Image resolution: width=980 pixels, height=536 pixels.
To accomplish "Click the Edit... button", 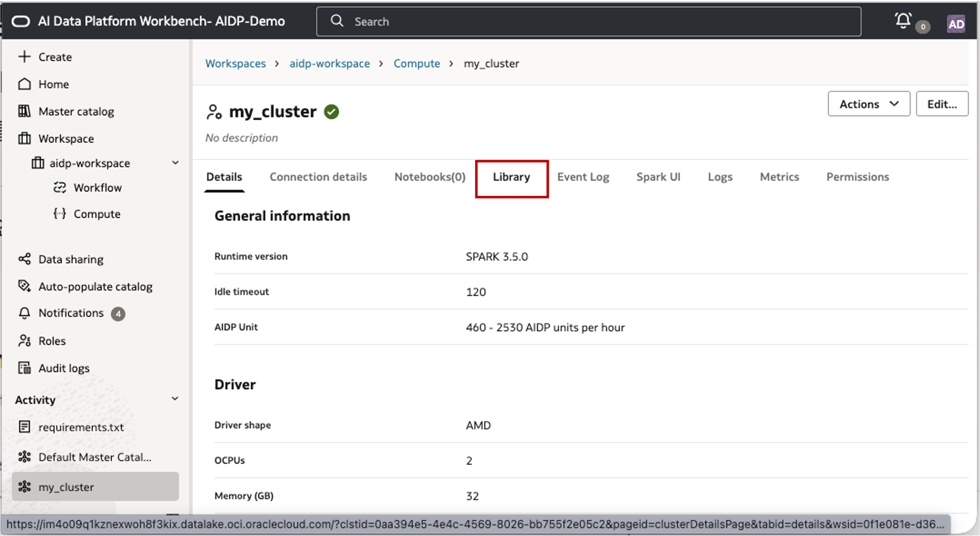I will coord(942,104).
